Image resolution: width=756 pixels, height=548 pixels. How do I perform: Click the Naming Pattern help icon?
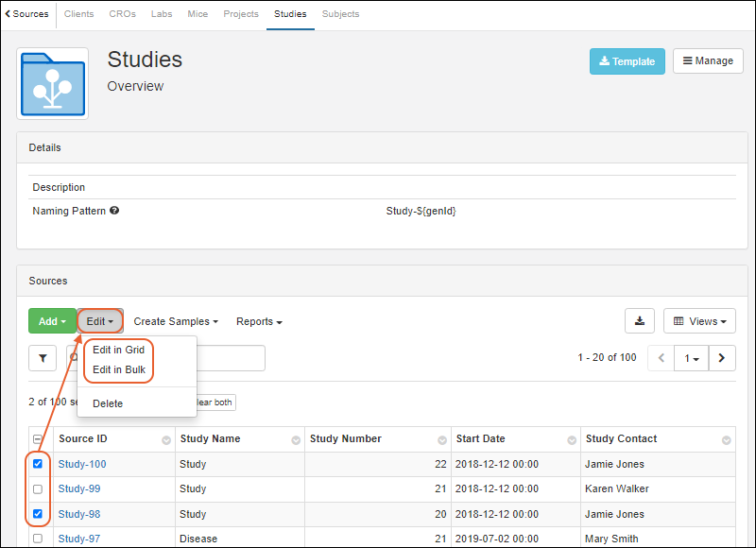[114, 211]
